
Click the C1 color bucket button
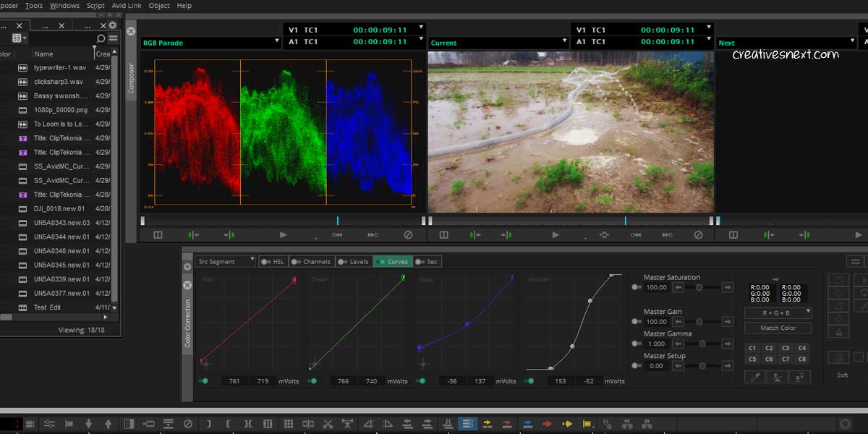(752, 348)
